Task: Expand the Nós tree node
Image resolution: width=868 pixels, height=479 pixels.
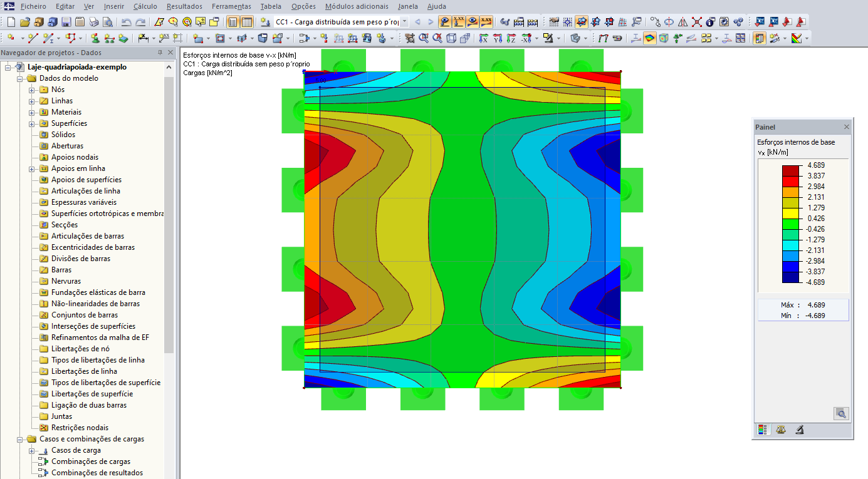Action: pyautogui.click(x=32, y=90)
